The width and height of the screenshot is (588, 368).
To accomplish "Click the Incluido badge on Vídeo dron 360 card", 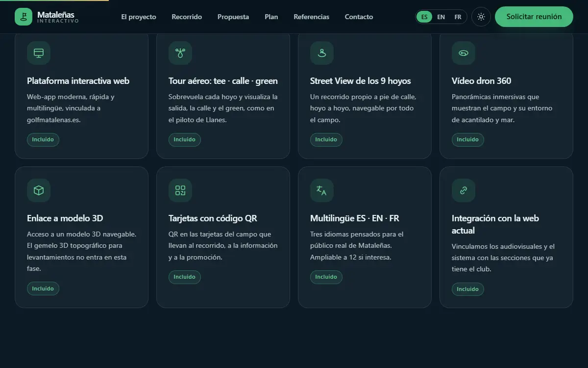I will (x=467, y=139).
